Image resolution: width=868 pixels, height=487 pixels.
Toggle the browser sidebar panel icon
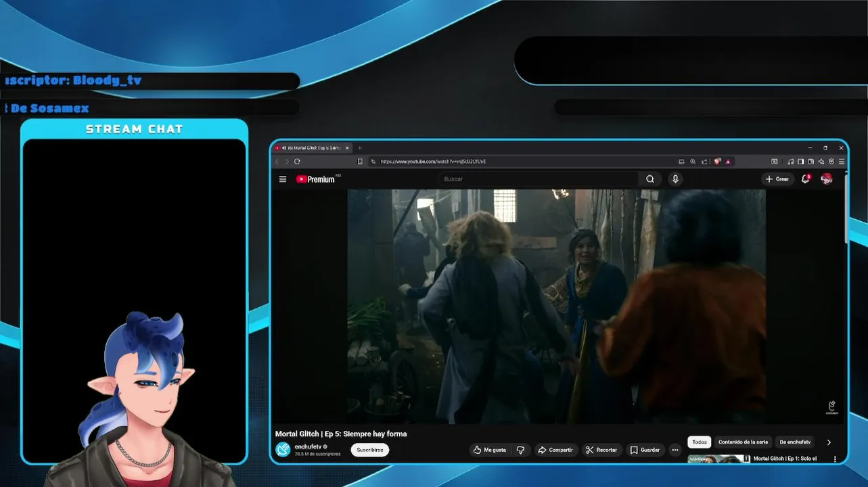(801, 162)
